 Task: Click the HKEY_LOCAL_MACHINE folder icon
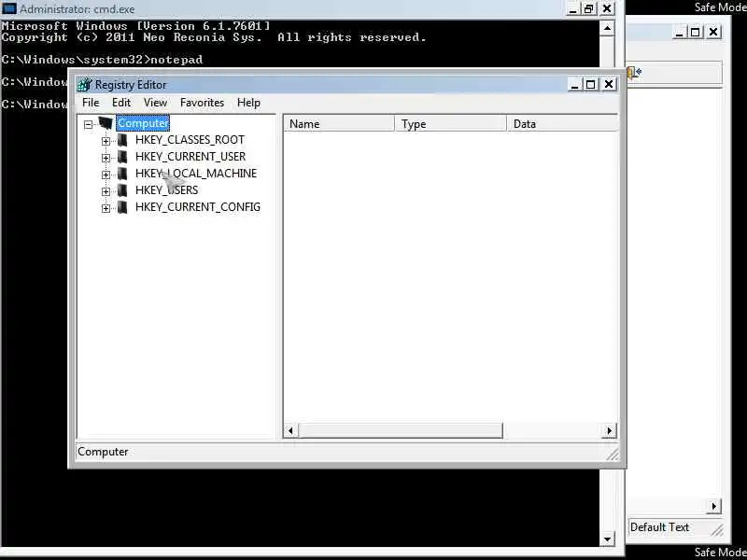point(122,174)
